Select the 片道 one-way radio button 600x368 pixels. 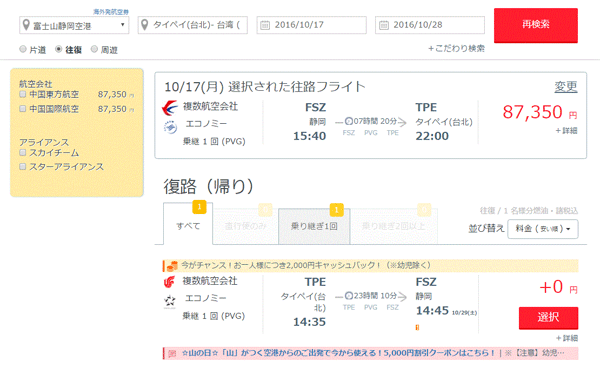(x=23, y=49)
